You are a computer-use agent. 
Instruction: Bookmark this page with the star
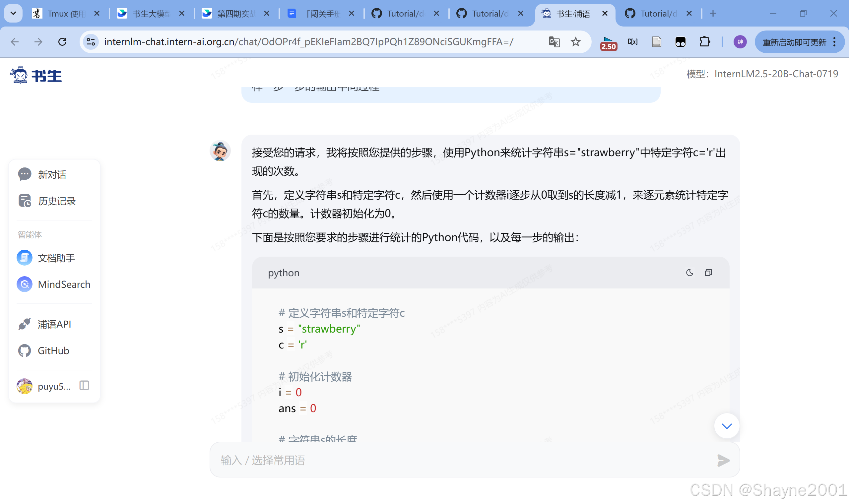[576, 42]
